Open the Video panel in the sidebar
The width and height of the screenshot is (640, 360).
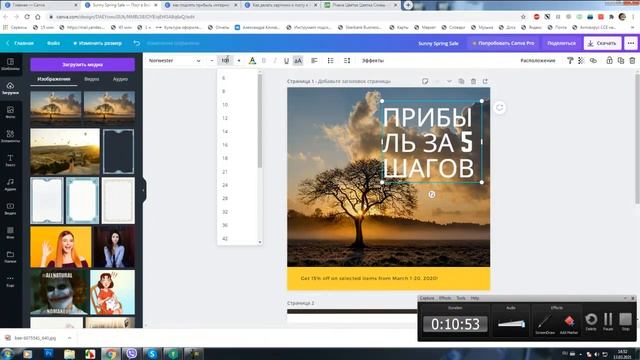pos(10,208)
